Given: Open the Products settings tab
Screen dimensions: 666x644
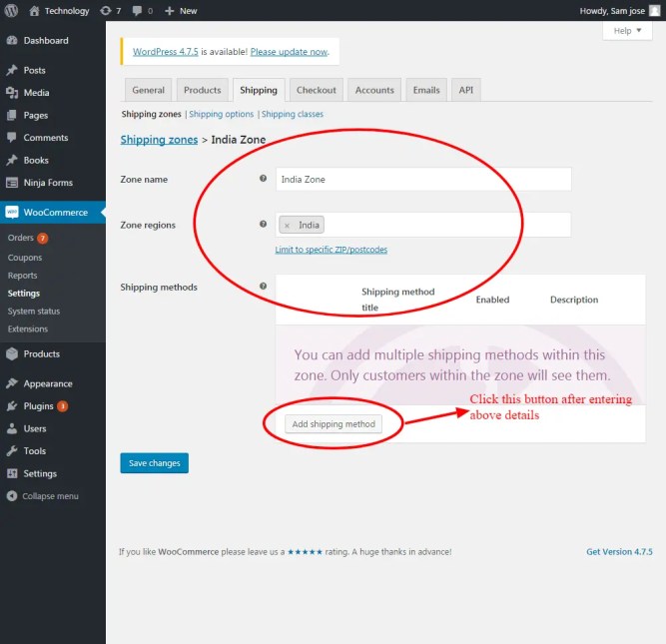Looking at the screenshot, I should click(202, 90).
